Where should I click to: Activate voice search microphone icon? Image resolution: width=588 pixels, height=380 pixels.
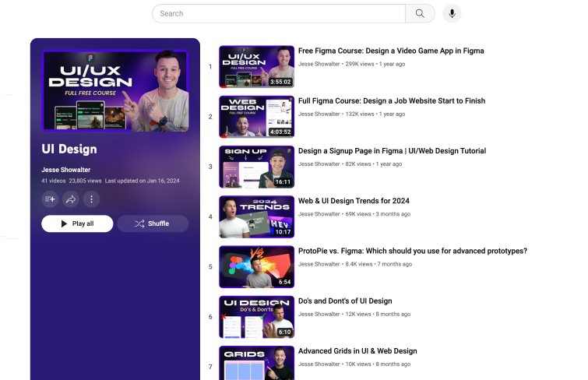[452, 13]
